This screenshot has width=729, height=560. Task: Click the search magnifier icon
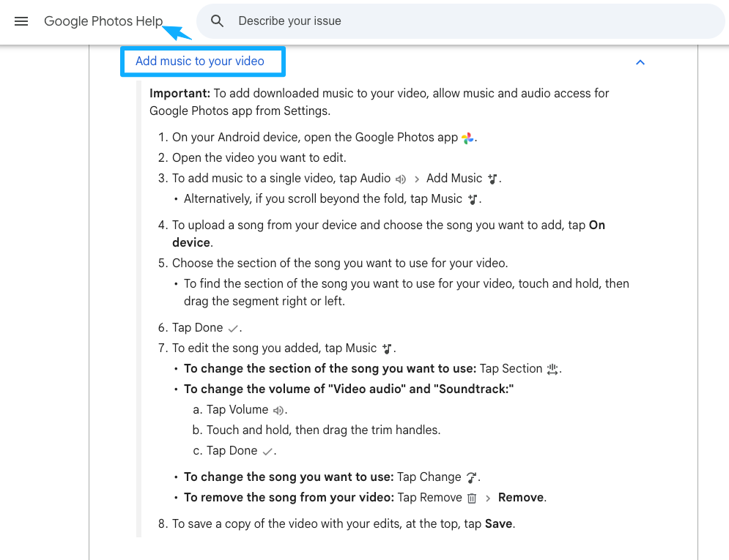click(x=217, y=21)
